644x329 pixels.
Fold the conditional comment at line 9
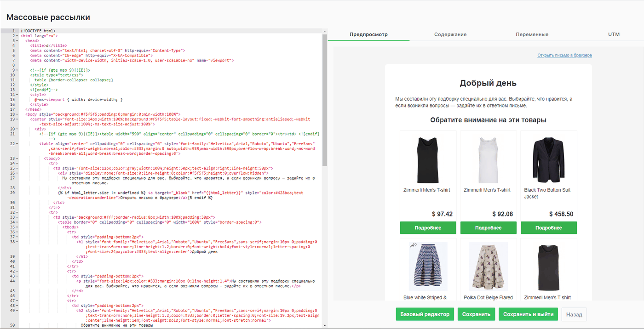pyautogui.click(x=17, y=70)
